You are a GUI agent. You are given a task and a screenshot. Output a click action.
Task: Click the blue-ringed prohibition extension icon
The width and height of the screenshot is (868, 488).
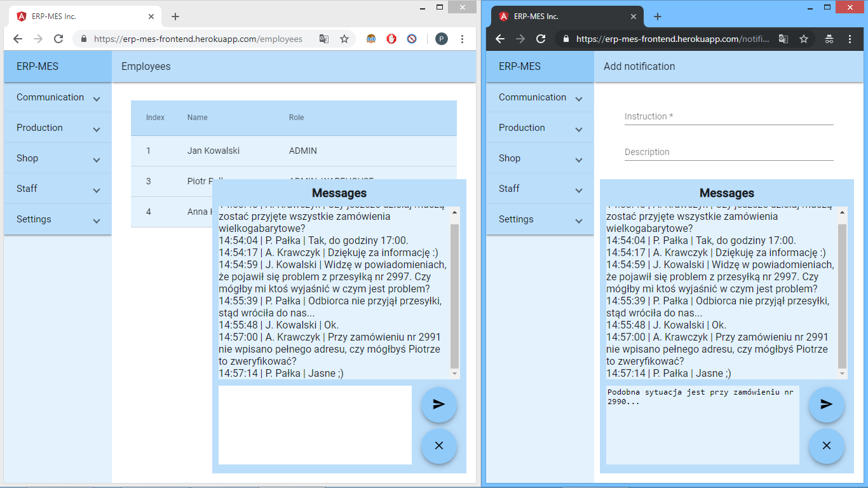(412, 39)
